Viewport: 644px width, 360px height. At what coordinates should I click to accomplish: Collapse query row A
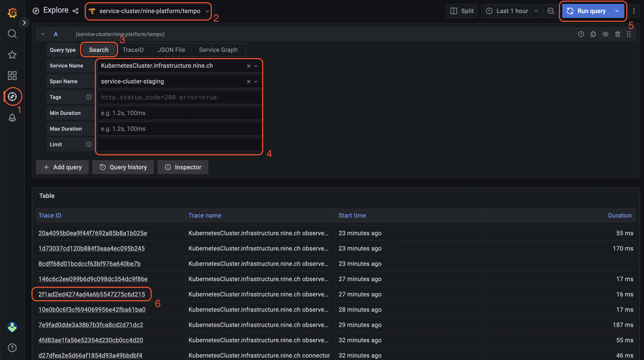tap(43, 34)
